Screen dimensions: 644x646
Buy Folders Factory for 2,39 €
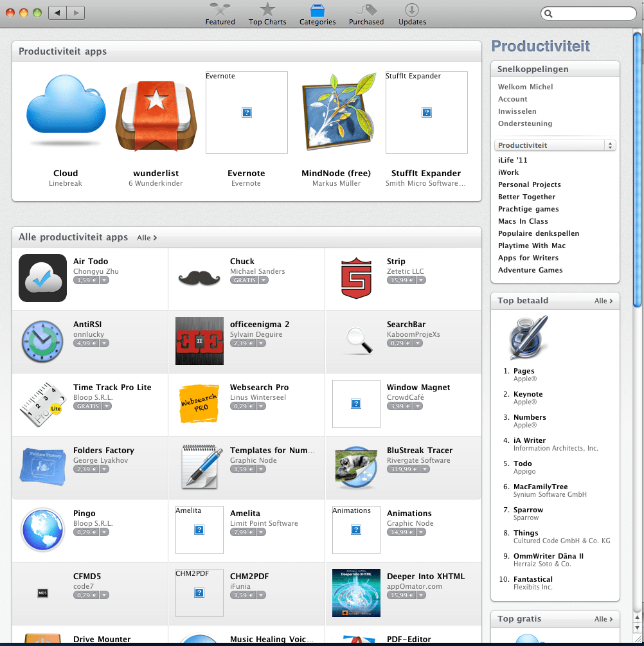pos(87,469)
